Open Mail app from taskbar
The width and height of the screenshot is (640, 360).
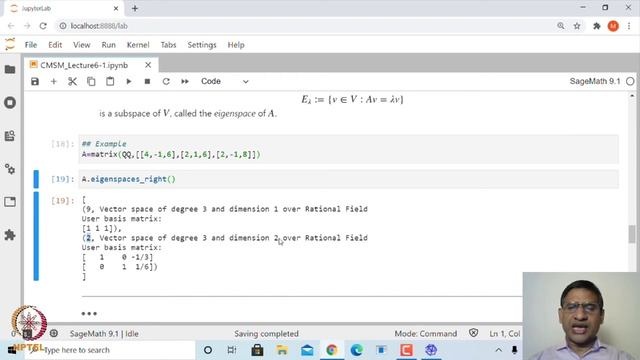pos(307,350)
